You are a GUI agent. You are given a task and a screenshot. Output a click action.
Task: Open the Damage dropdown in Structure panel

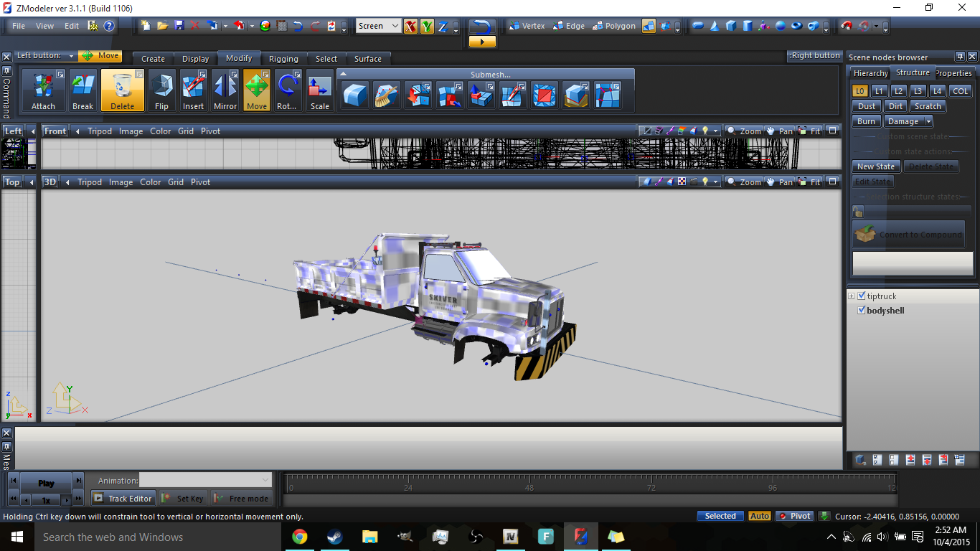tap(908, 121)
